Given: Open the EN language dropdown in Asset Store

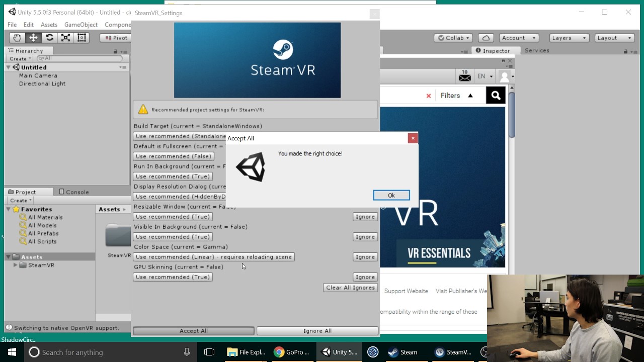Looking at the screenshot, I should pyautogui.click(x=485, y=76).
